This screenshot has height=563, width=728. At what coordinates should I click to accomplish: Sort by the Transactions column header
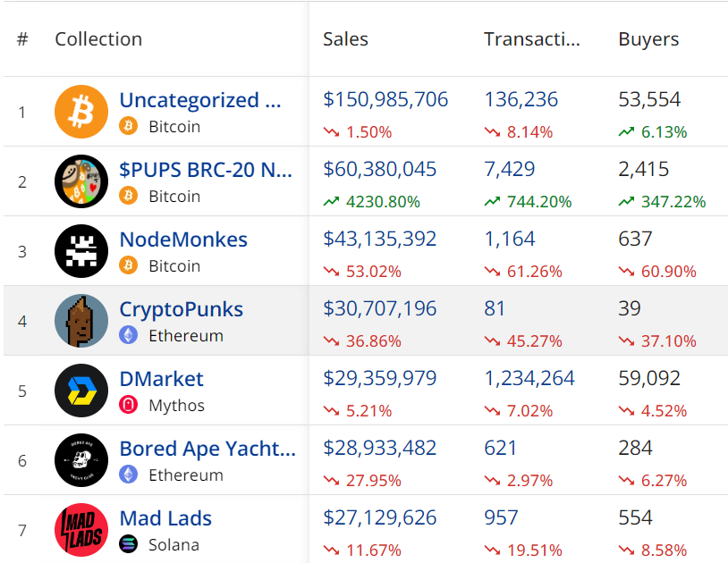pyautogui.click(x=531, y=39)
